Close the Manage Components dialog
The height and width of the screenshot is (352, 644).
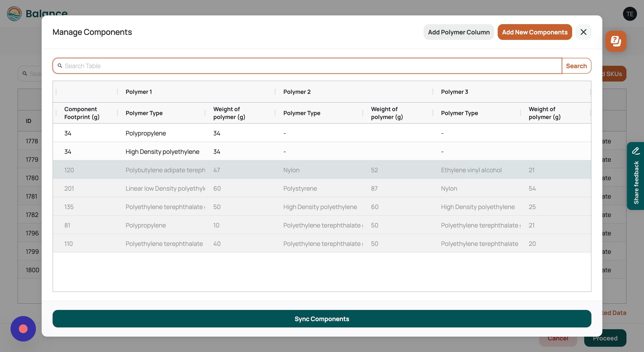pos(583,32)
